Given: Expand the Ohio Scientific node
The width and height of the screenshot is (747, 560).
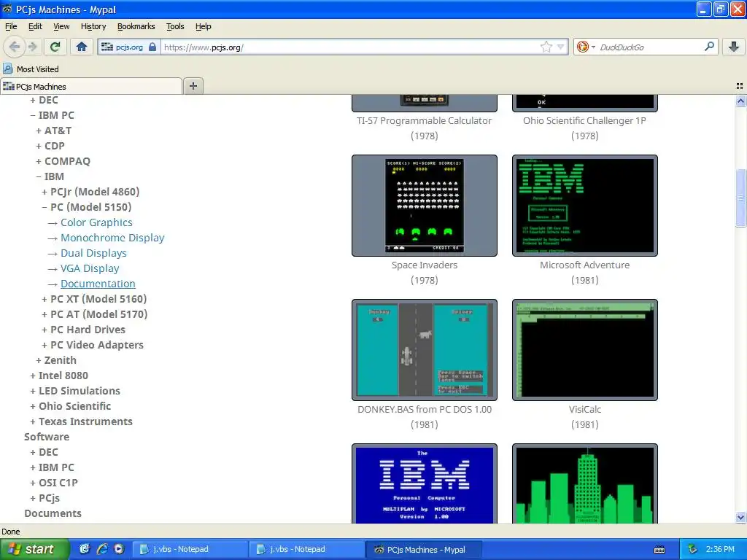Looking at the screenshot, I should [x=71, y=405].
